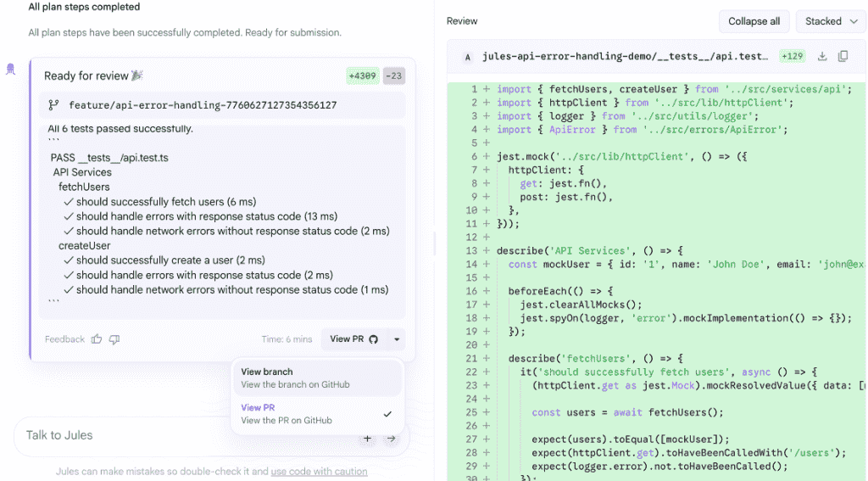Give thumbs down feedback
868x481 pixels.
point(114,339)
